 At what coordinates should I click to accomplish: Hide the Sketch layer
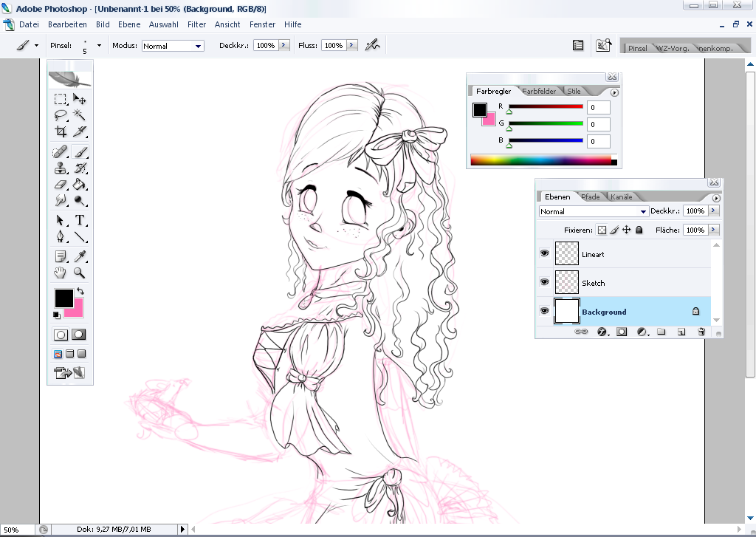(x=545, y=282)
